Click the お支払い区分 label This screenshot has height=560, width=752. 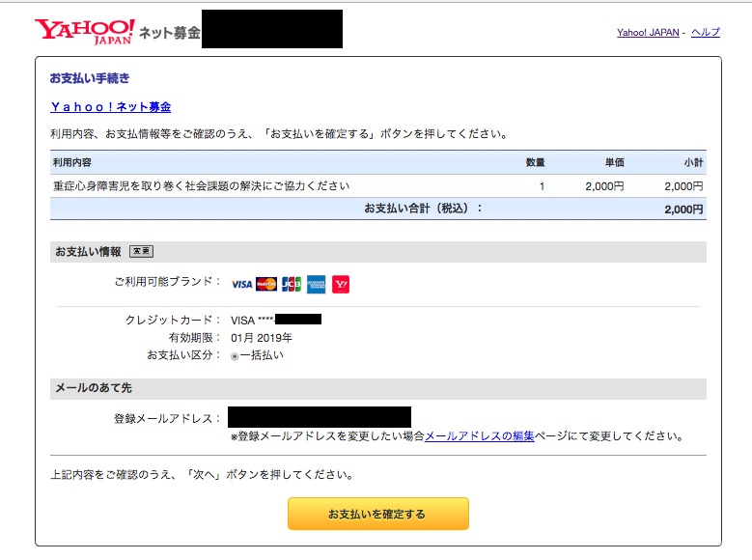[x=183, y=355]
